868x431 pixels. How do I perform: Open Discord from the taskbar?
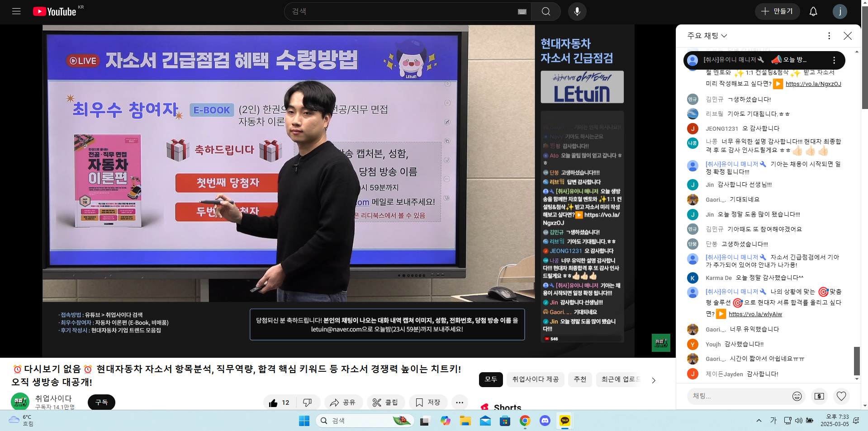point(545,421)
